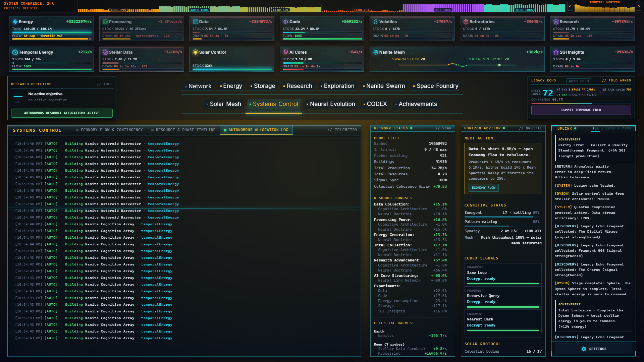
Task: Switch to the Space Foundry tab
Action: point(435,86)
